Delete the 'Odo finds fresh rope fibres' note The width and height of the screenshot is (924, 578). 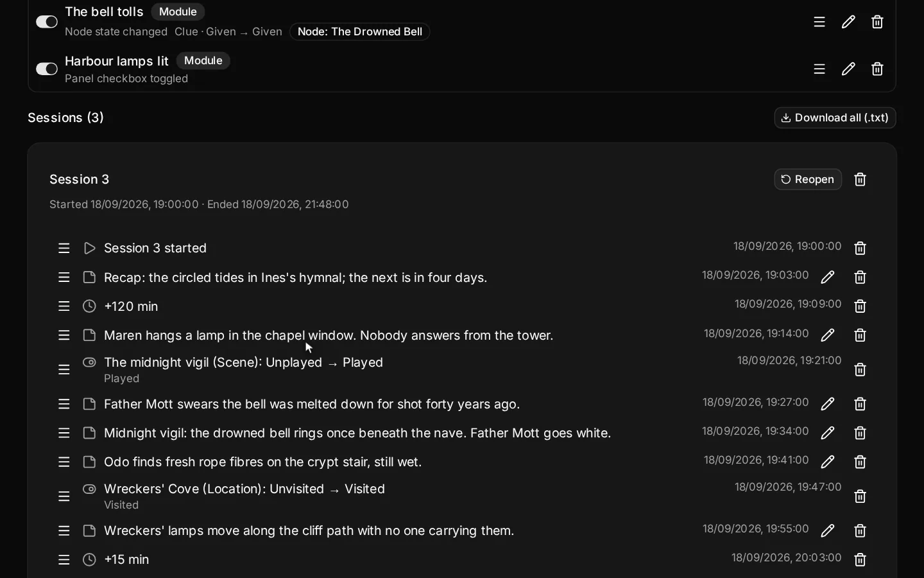(861, 462)
